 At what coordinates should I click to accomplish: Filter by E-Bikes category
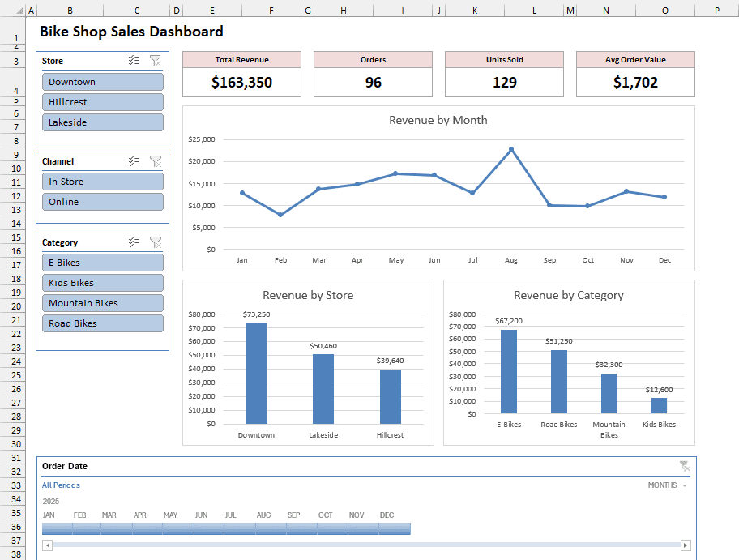pyautogui.click(x=103, y=263)
